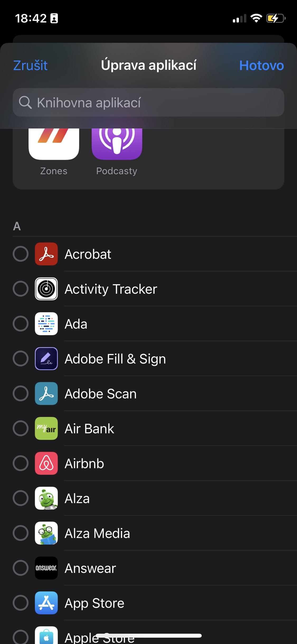Viewport: 297px width, 644px height.
Task: Select the Answear radio button
Action: [x=21, y=568]
